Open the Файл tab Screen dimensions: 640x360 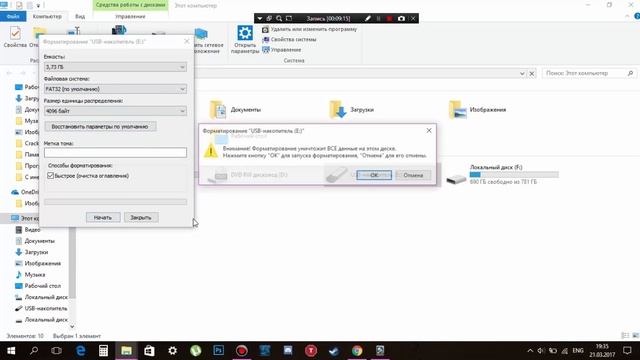(x=13, y=16)
